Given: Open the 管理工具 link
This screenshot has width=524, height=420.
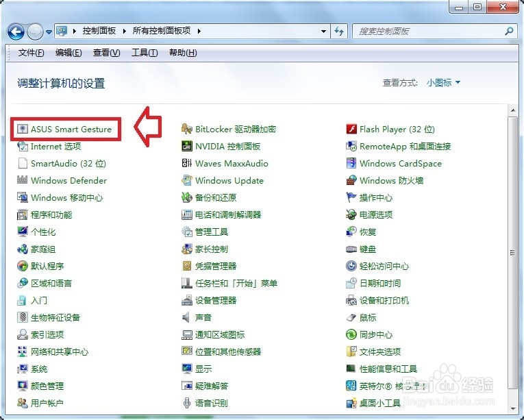Looking at the screenshot, I should [x=212, y=232].
